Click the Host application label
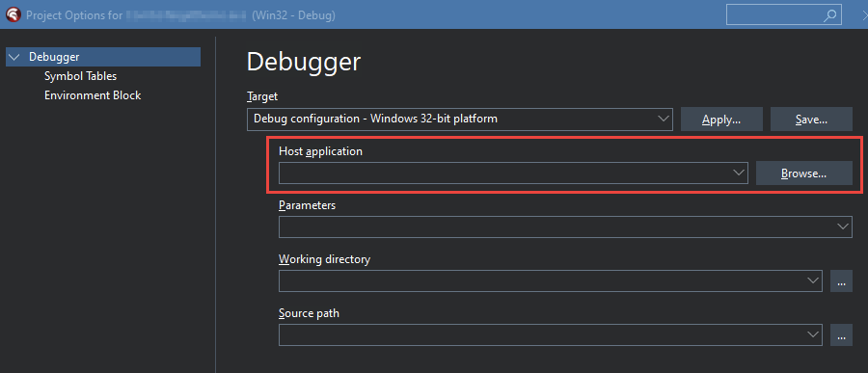 click(x=320, y=151)
